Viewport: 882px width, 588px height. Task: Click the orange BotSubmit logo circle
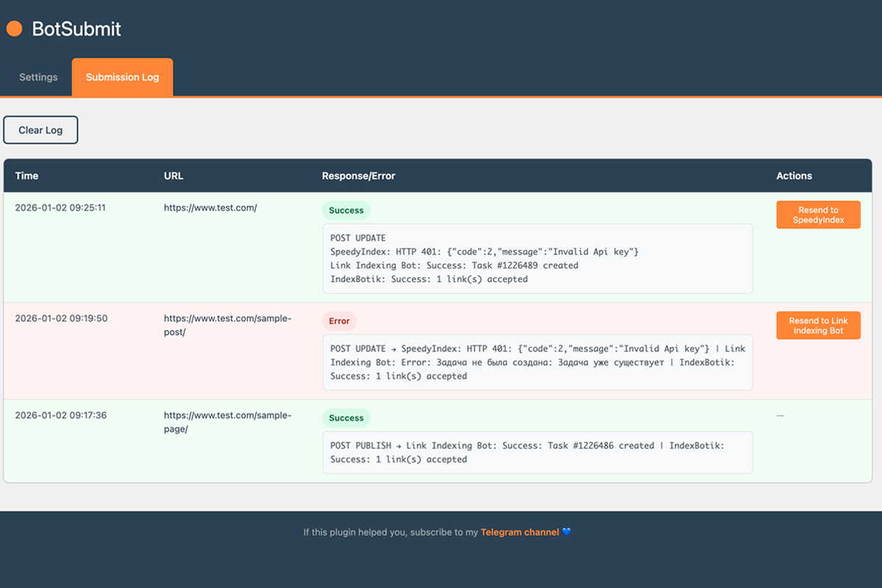coord(13,29)
